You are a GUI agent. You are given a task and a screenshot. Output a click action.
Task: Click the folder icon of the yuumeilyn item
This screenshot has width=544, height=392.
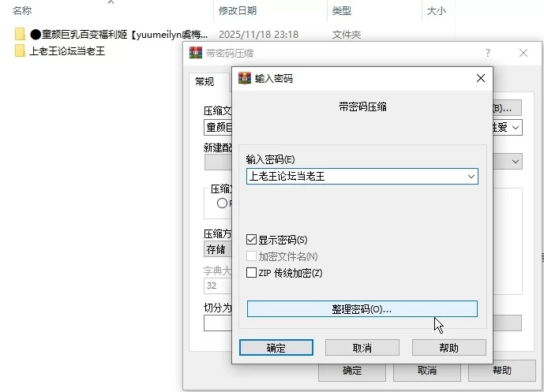coord(20,35)
